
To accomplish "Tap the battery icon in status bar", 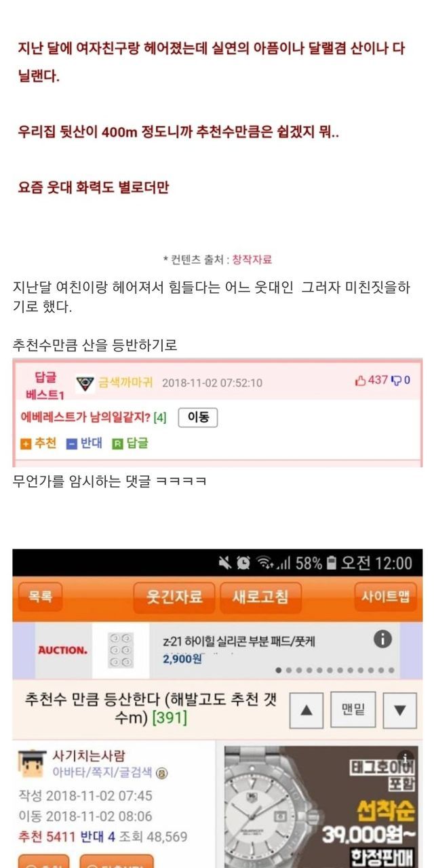I will tap(332, 563).
